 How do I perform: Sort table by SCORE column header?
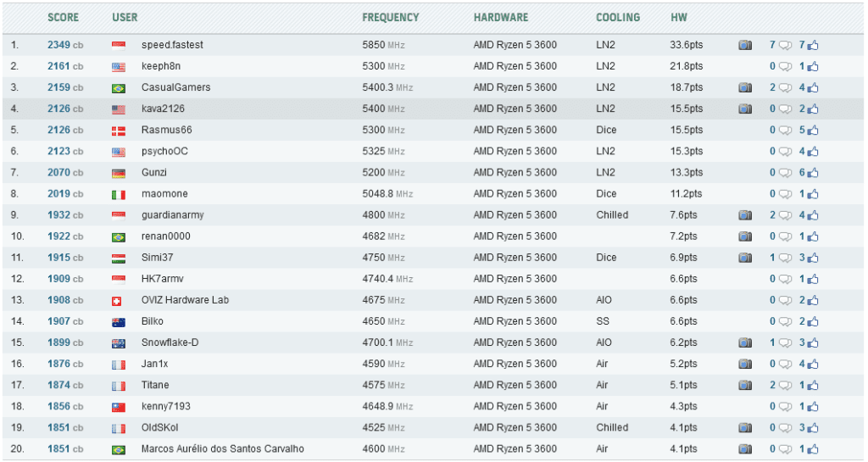click(x=63, y=17)
